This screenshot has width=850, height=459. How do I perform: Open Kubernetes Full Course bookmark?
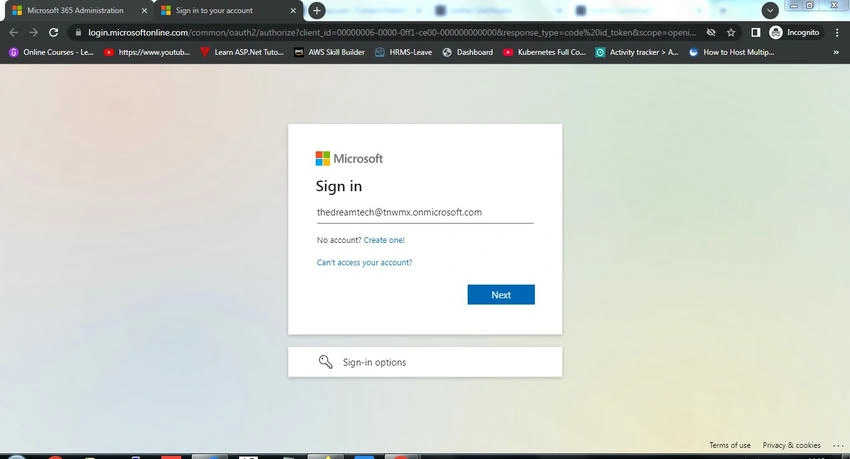545,52
